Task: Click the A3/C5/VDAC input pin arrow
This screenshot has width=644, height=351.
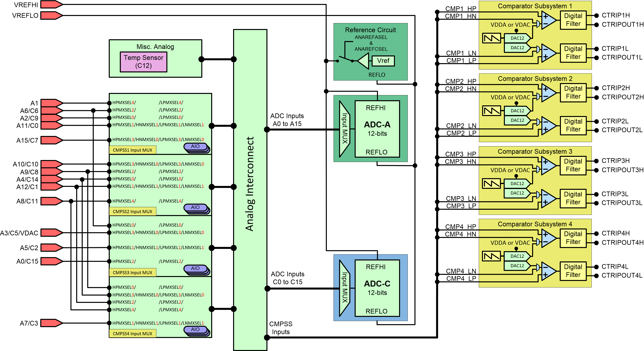Action: (x=52, y=233)
